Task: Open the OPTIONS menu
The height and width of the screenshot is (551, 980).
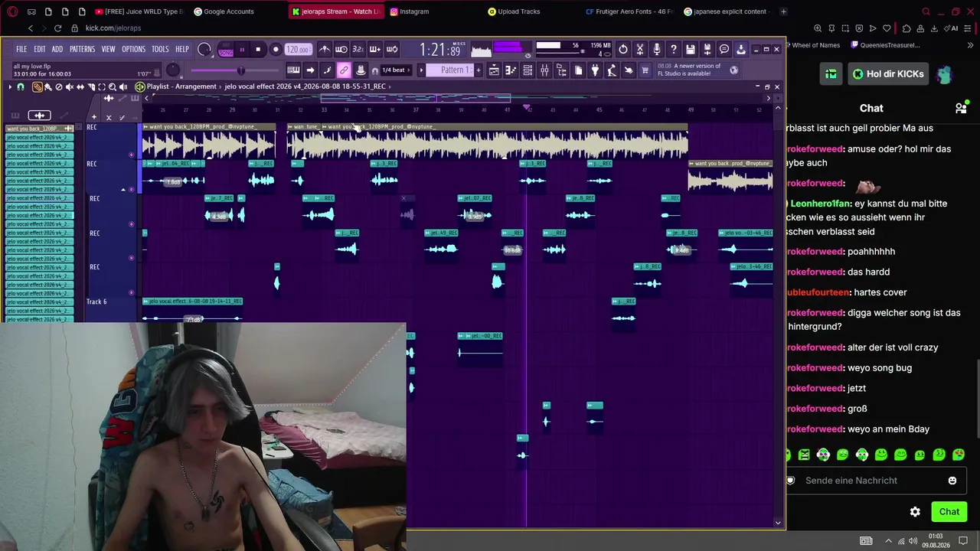Action: 133,49
